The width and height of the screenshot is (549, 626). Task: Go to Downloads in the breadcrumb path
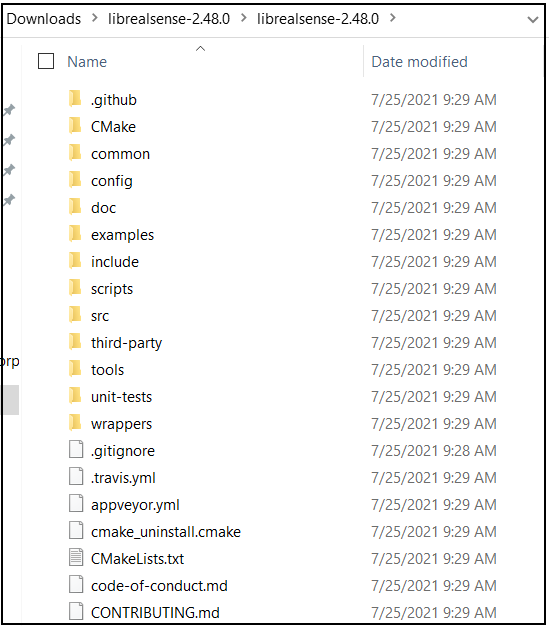click(44, 19)
